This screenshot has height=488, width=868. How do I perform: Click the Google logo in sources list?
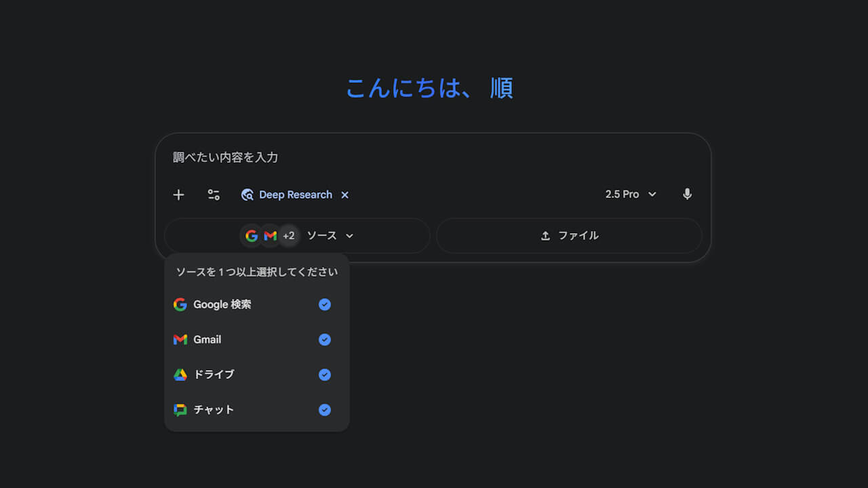[180, 305]
